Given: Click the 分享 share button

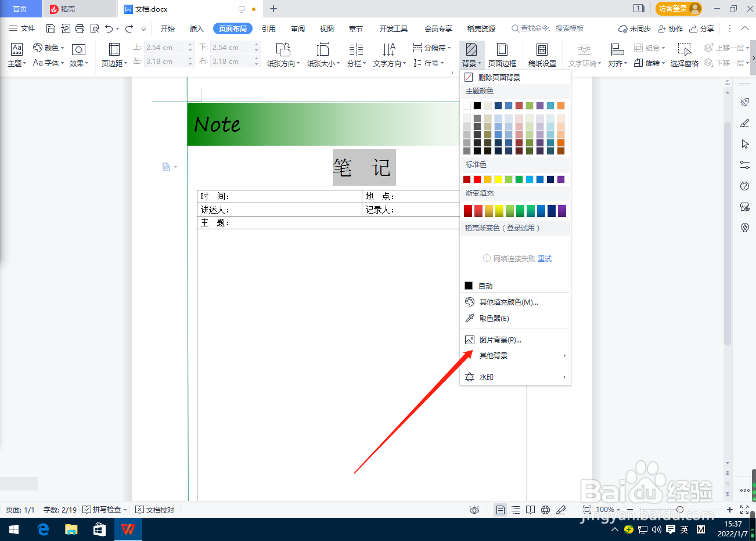Looking at the screenshot, I should [702, 28].
